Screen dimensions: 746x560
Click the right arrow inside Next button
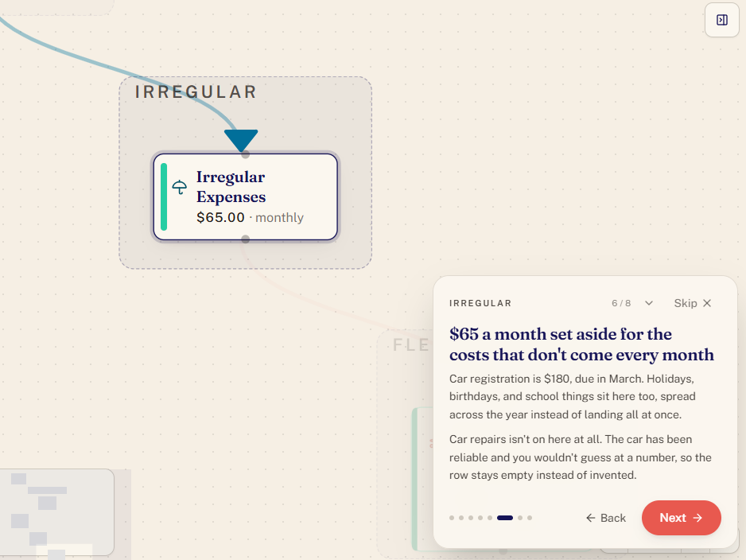[x=697, y=518]
